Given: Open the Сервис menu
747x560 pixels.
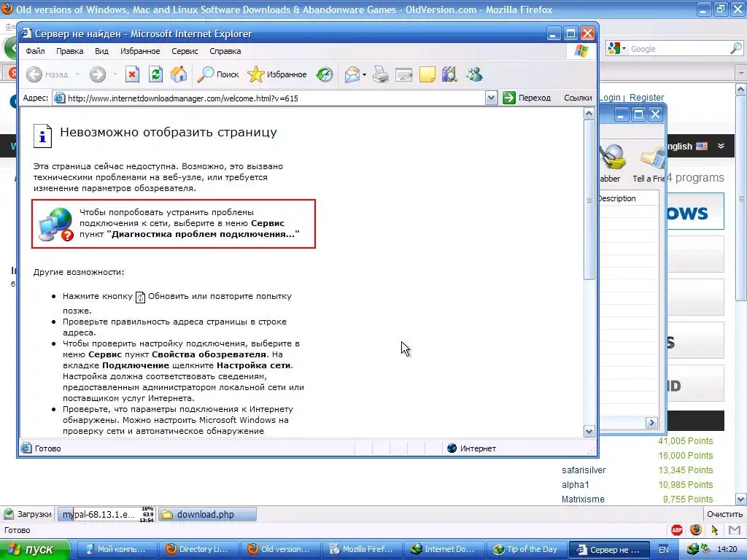Looking at the screenshot, I should click(185, 51).
